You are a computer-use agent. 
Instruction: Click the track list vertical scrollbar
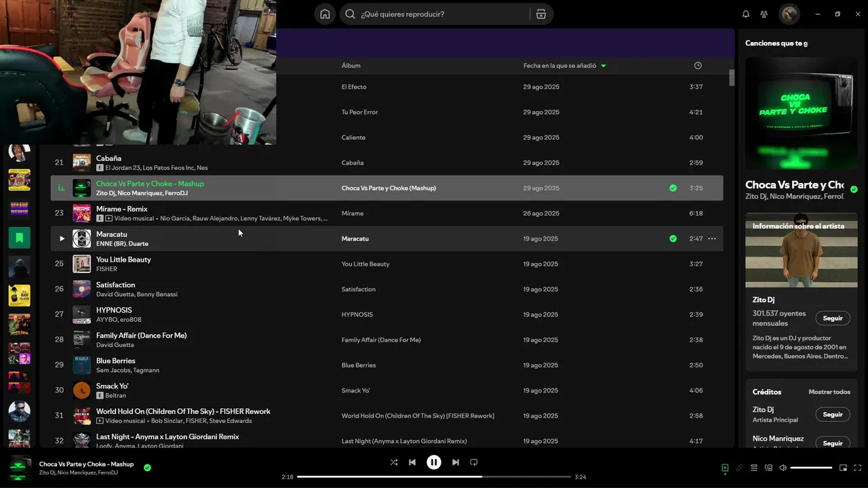pyautogui.click(x=732, y=77)
